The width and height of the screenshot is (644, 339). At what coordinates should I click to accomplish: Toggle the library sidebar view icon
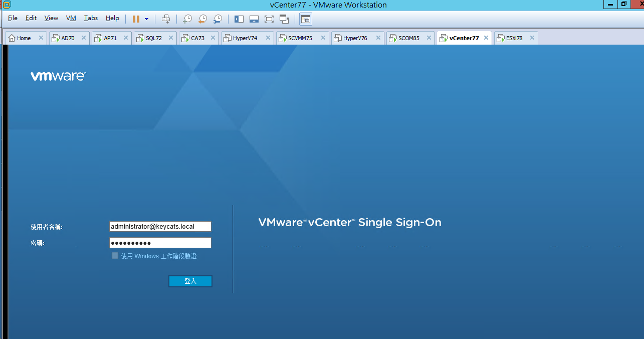[239, 19]
